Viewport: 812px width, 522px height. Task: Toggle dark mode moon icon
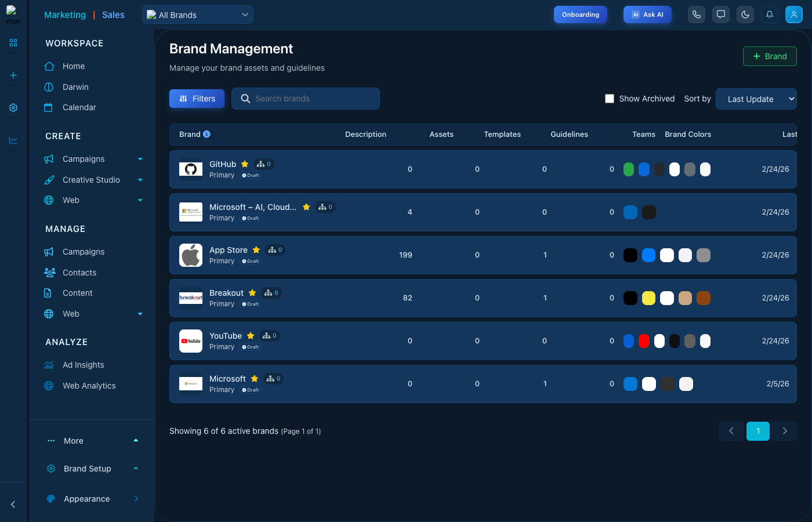[745, 14]
